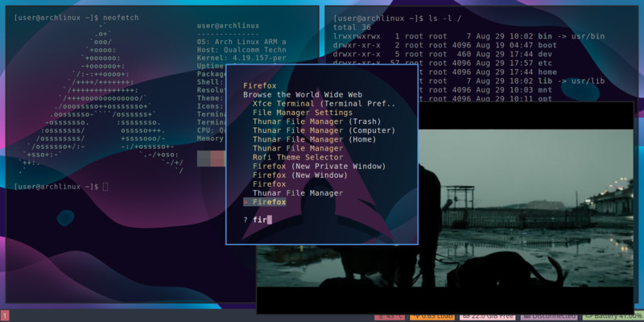Click the 'etc' directory row

tap(443, 64)
